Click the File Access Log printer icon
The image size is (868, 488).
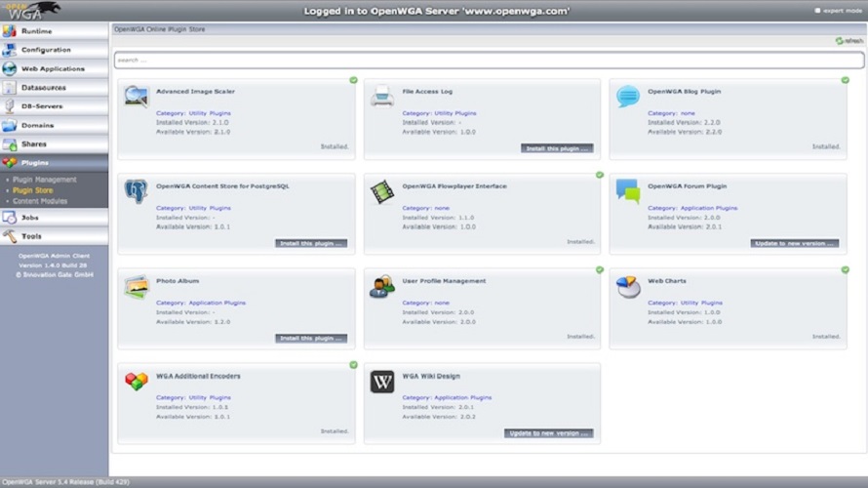coord(381,96)
